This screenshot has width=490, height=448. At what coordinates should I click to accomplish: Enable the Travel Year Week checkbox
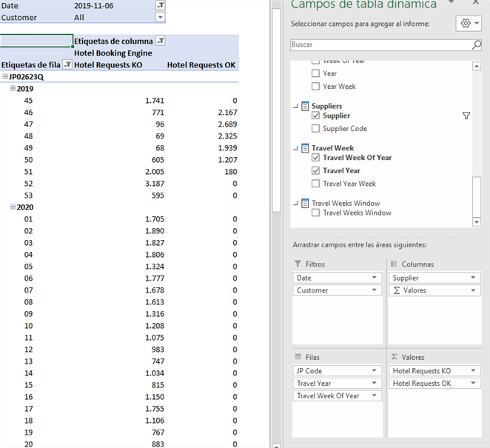[x=316, y=184]
